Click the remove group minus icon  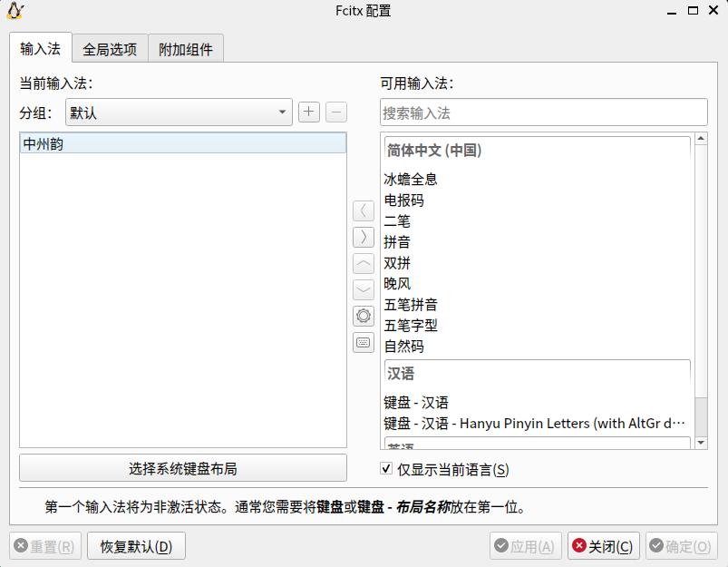point(336,112)
